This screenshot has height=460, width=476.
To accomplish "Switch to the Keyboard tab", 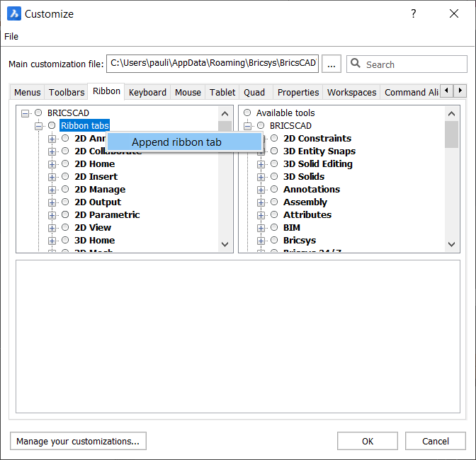I will tap(147, 92).
